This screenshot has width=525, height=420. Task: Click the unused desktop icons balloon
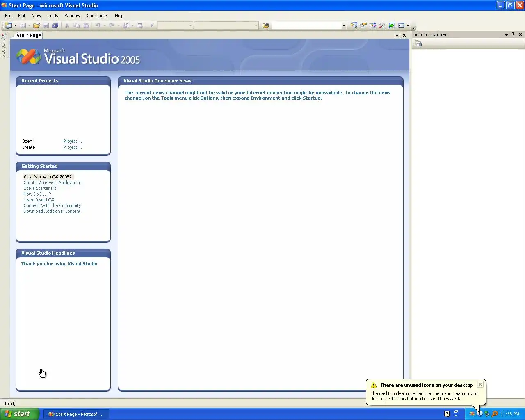click(x=425, y=392)
